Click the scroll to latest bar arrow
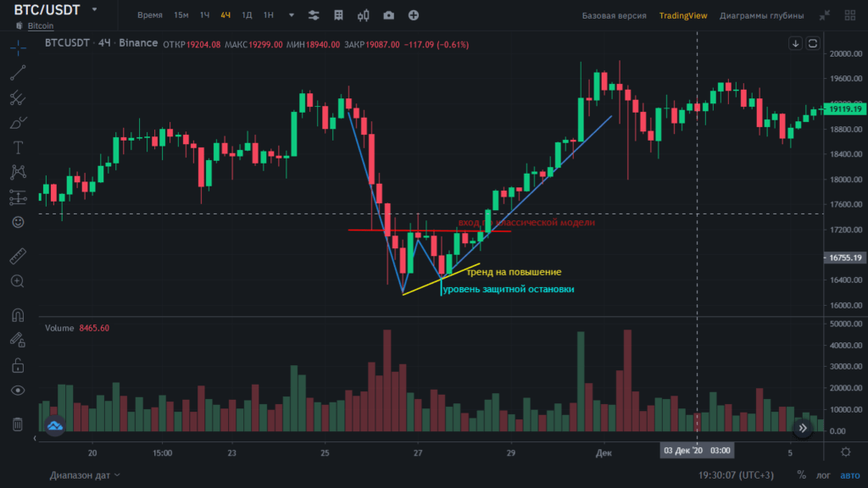868x488 pixels. [803, 429]
